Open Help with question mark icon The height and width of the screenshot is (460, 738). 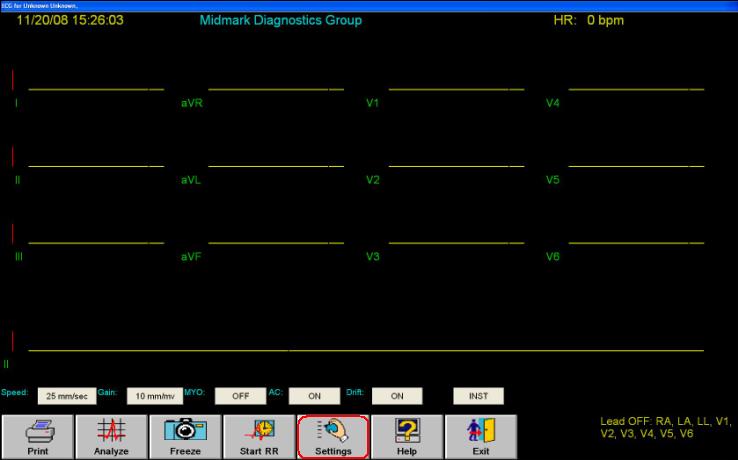[x=407, y=437]
